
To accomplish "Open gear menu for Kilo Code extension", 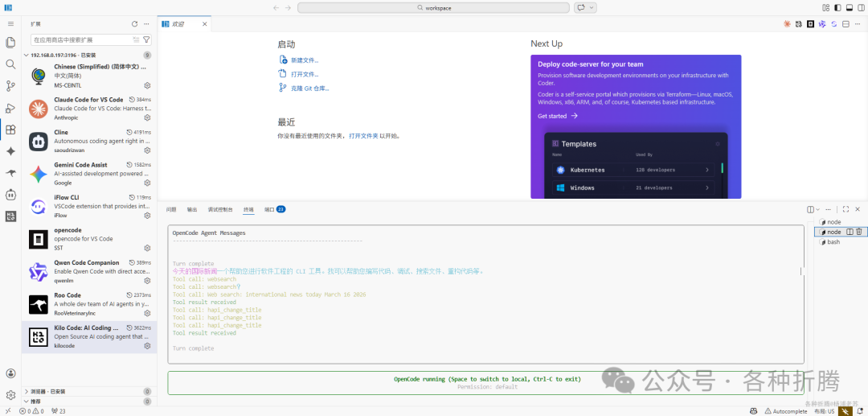I will click(147, 346).
